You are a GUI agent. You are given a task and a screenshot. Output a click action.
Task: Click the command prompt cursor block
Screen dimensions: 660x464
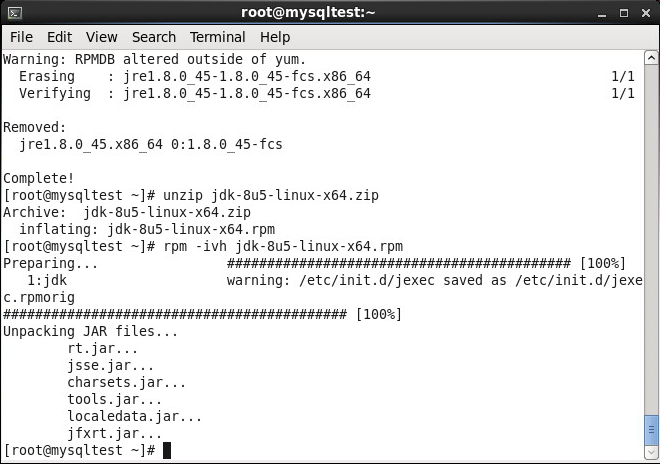click(167, 450)
